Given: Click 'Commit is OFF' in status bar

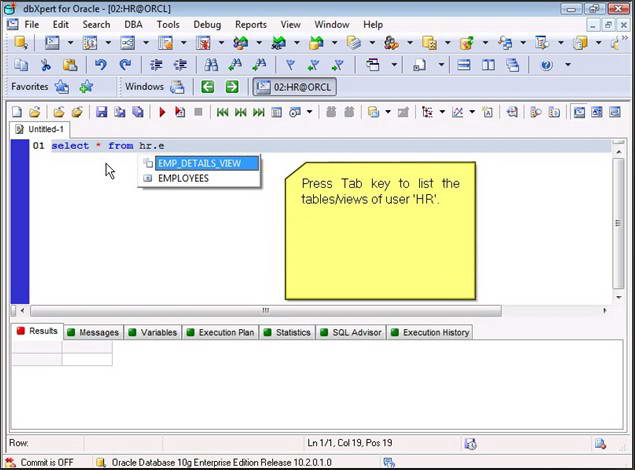Looking at the screenshot, I should (47, 462).
